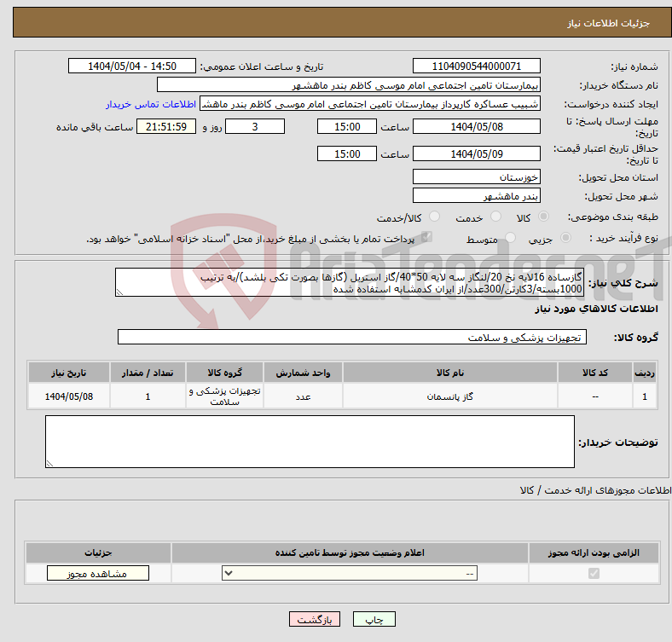Select the گاز پانسمان table row cell
The width and height of the screenshot is (672, 642).
[x=449, y=397]
